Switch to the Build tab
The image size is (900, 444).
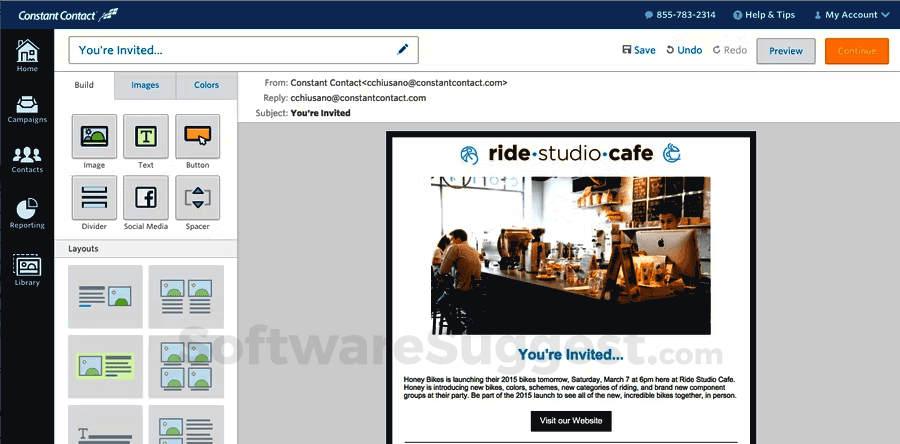pyautogui.click(x=84, y=85)
